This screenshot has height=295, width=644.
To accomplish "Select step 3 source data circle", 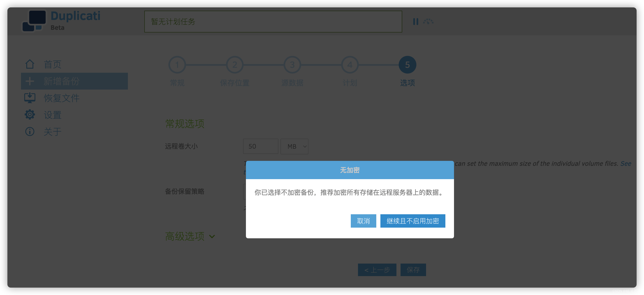I will [292, 65].
